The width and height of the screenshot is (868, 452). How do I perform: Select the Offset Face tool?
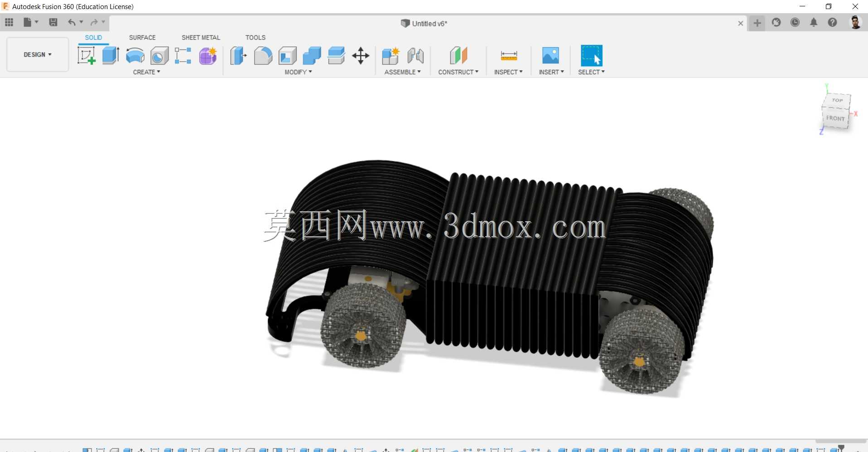click(x=336, y=56)
